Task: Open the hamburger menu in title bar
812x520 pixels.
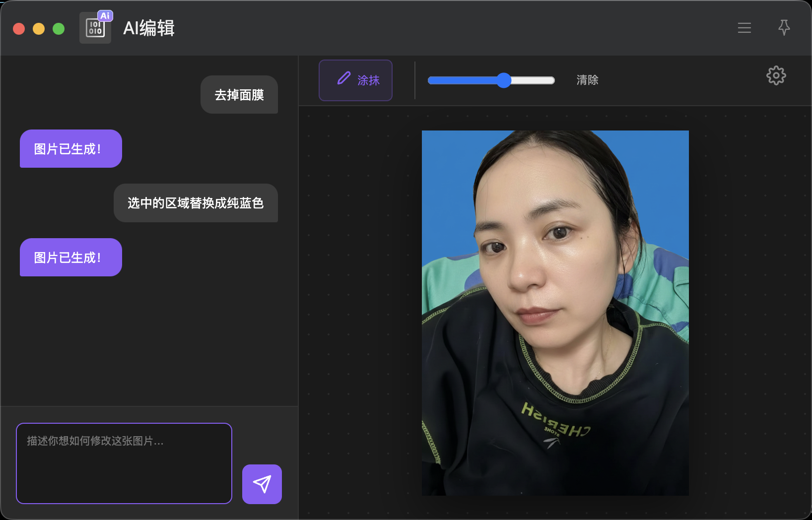Action: (x=744, y=28)
